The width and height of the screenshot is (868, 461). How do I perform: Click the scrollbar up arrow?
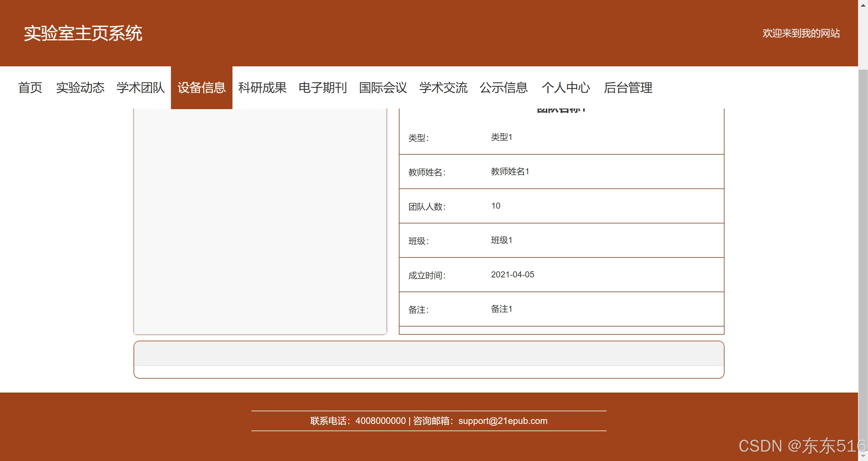[x=863, y=5]
